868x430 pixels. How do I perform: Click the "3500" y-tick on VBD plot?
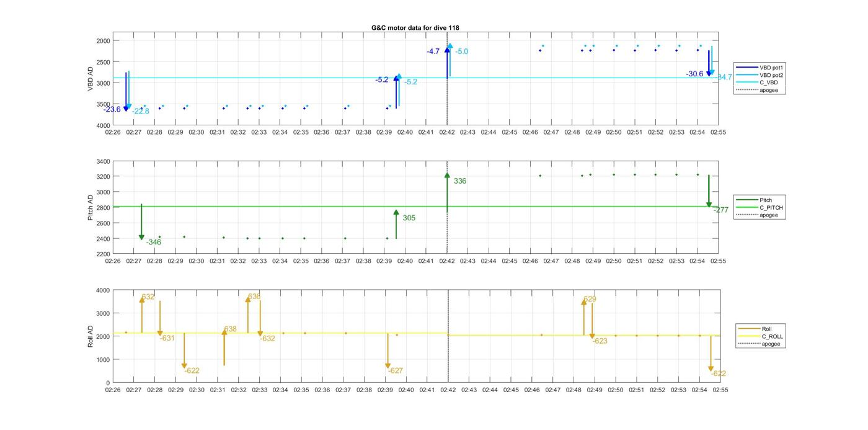(x=103, y=104)
